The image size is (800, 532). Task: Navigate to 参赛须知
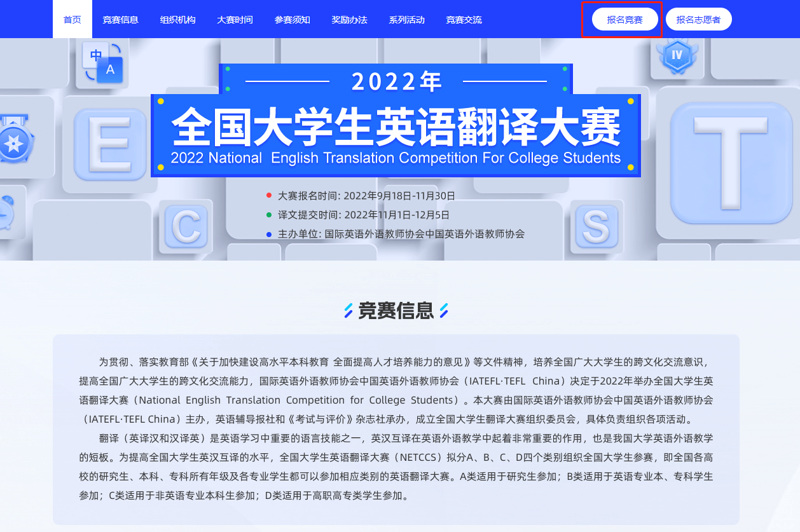tap(292, 20)
